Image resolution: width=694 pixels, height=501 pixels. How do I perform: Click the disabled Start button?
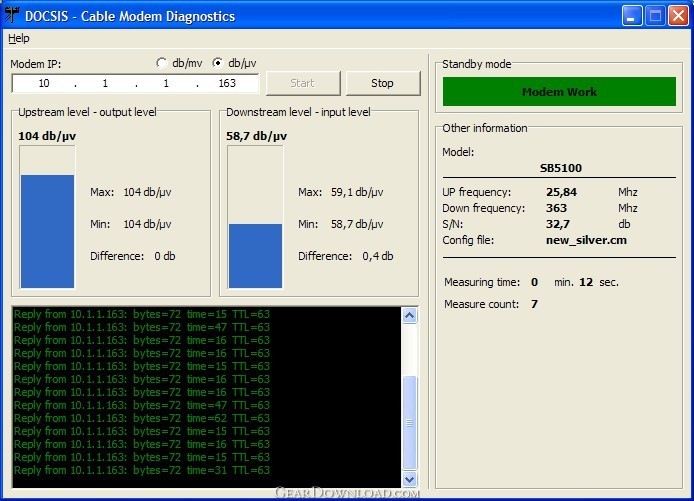coord(303,83)
